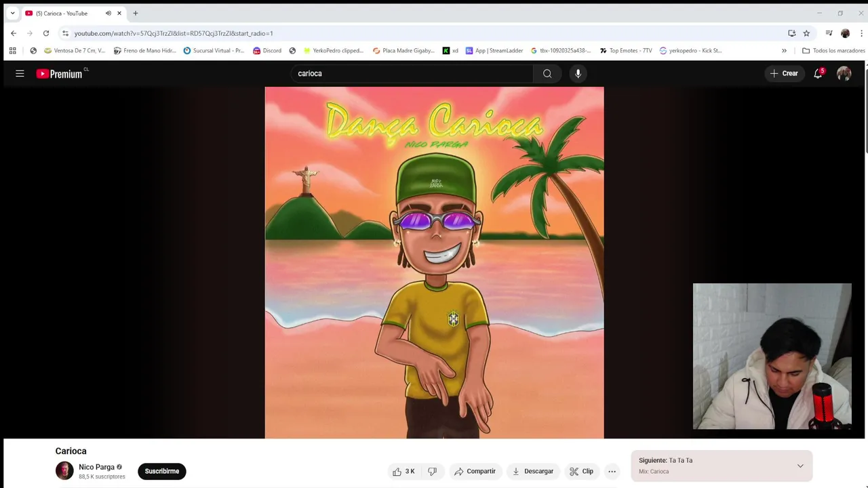Reload the page
Screen dimensions: 868x488
click(x=46, y=33)
